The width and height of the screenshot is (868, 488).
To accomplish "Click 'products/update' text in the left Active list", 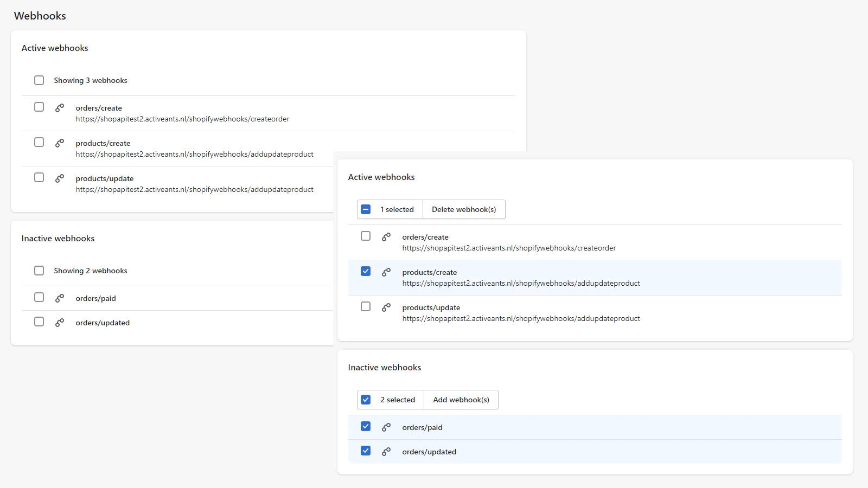I will pyautogui.click(x=105, y=178).
